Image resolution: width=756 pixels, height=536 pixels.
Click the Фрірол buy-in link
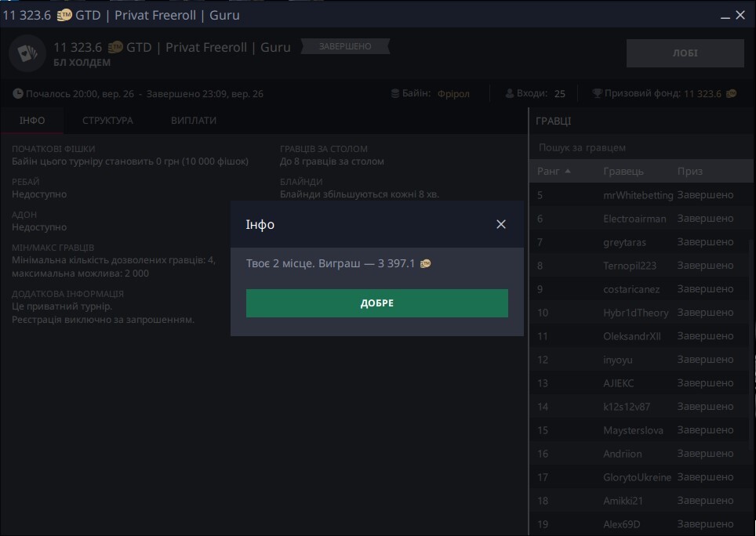coord(453,94)
